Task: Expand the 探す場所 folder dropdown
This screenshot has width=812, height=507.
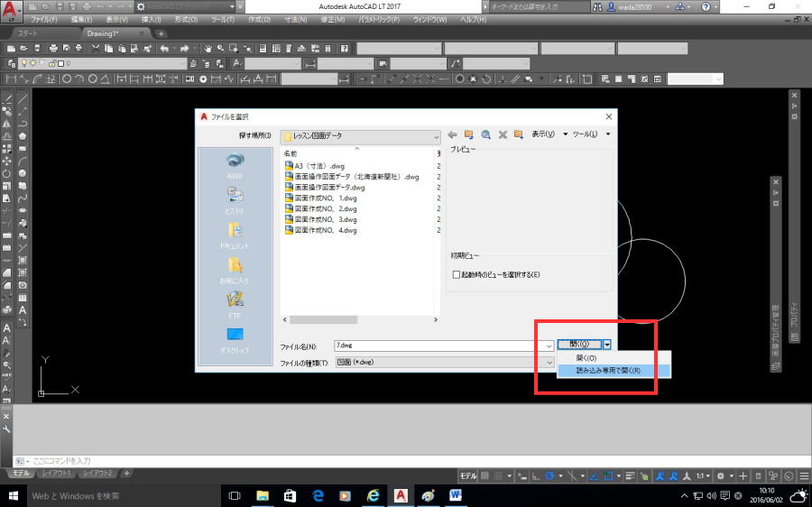Action: pyautogui.click(x=436, y=137)
